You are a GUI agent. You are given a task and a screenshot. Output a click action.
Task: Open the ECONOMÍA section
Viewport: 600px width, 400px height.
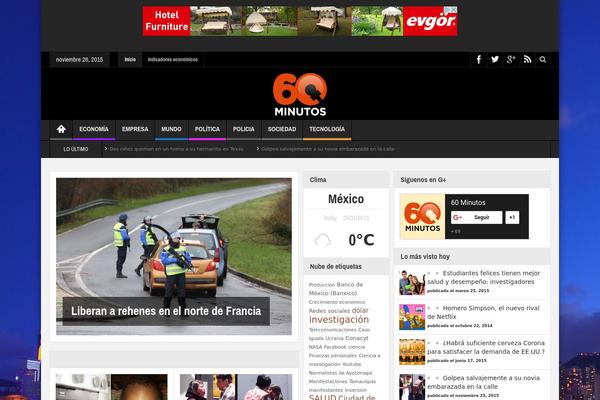click(x=94, y=129)
